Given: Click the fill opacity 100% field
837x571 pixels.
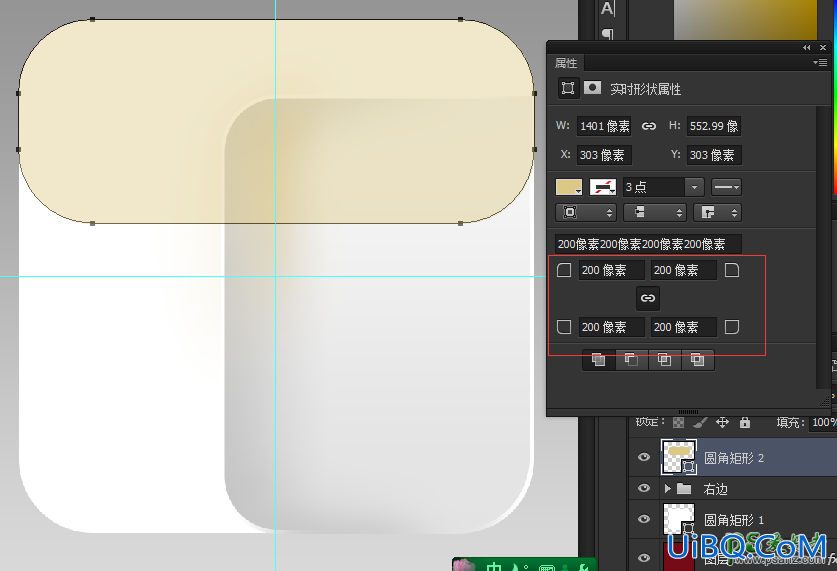Looking at the screenshot, I should point(824,423).
